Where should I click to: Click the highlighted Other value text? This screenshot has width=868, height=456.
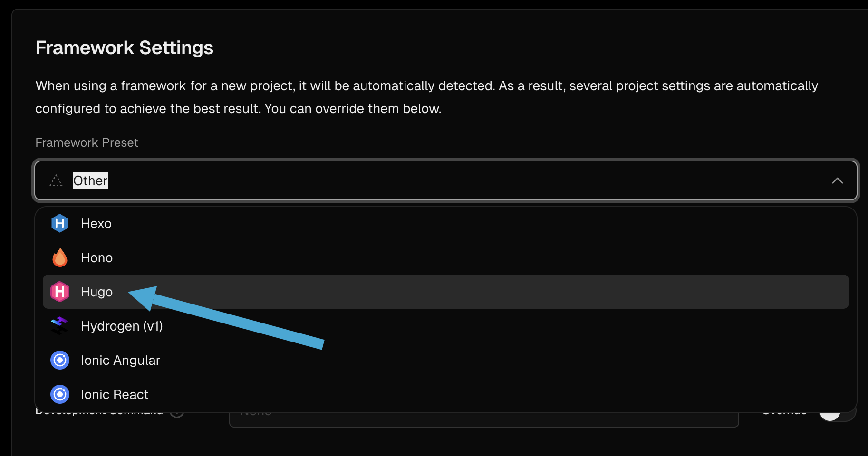[90, 180]
